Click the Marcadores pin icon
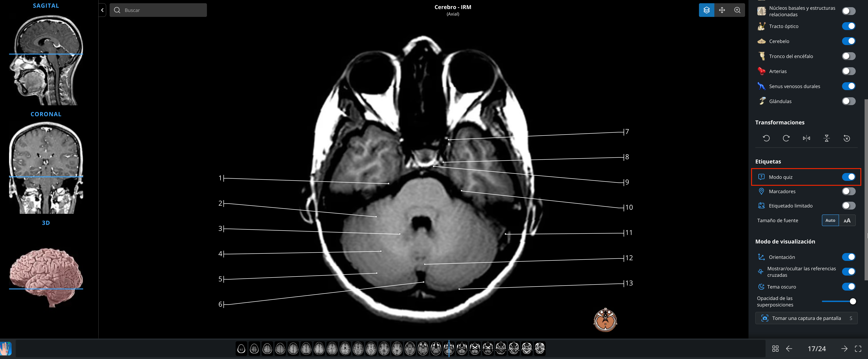868x359 pixels. click(x=761, y=191)
